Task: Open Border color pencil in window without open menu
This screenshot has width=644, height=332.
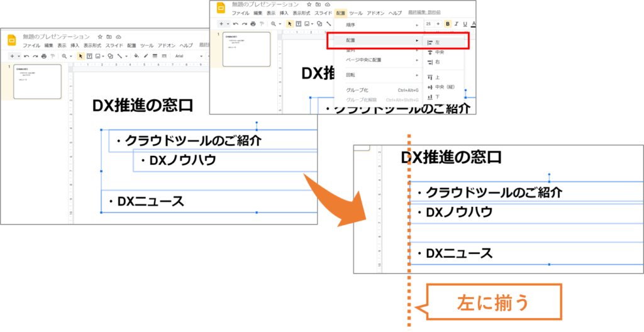Action: 146,56
